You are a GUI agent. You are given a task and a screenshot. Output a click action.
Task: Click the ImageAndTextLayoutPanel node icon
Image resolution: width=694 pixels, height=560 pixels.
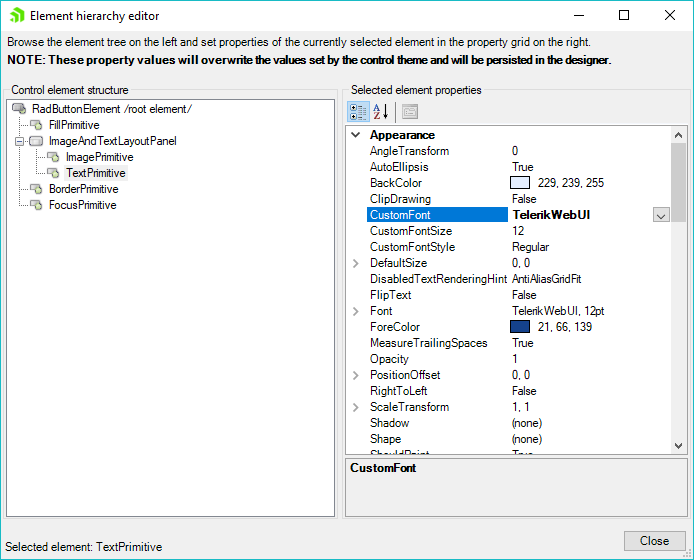coord(36,141)
